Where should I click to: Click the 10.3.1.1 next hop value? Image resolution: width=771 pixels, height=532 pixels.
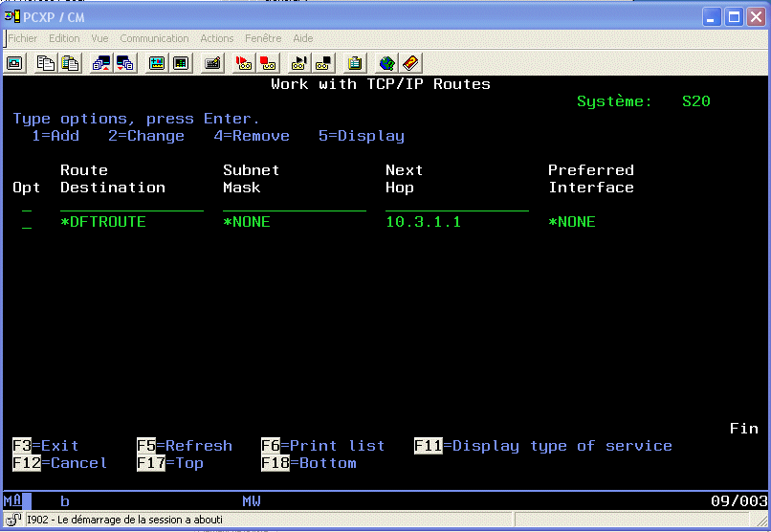coord(424,222)
